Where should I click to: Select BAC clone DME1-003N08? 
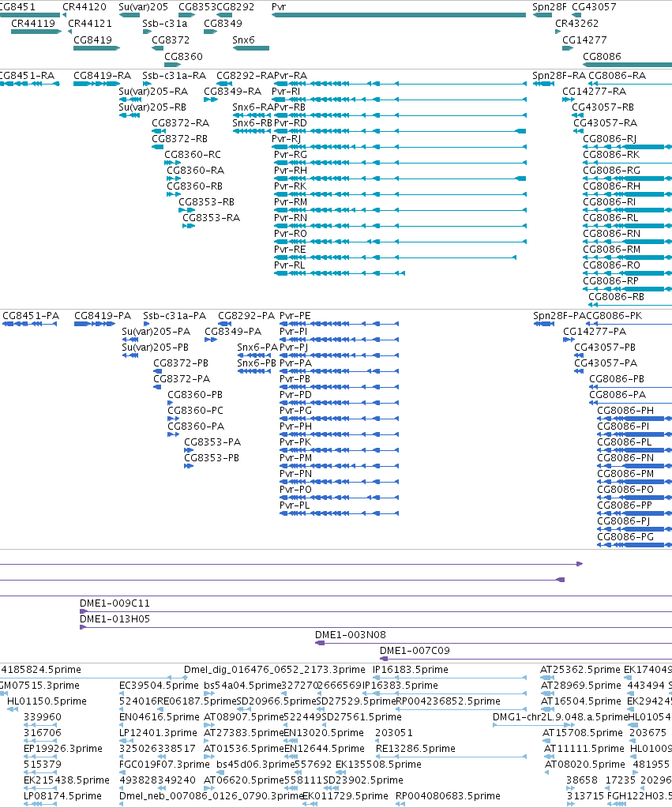tap(351, 634)
